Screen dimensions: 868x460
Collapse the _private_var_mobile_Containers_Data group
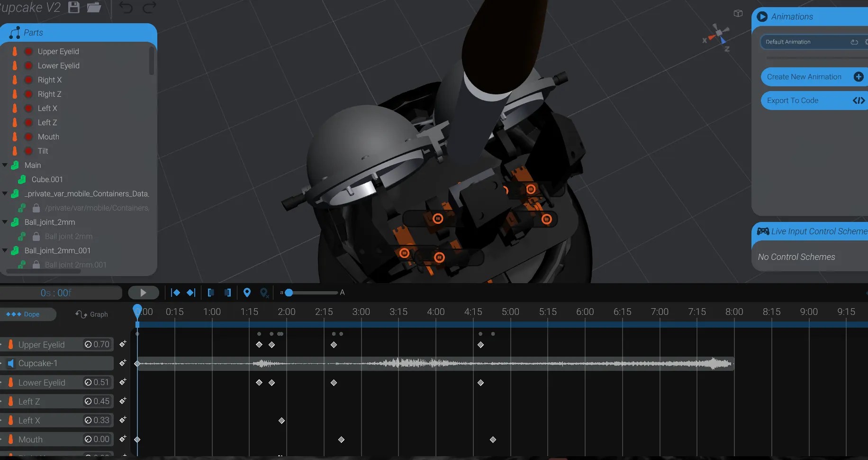pyautogui.click(x=5, y=193)
